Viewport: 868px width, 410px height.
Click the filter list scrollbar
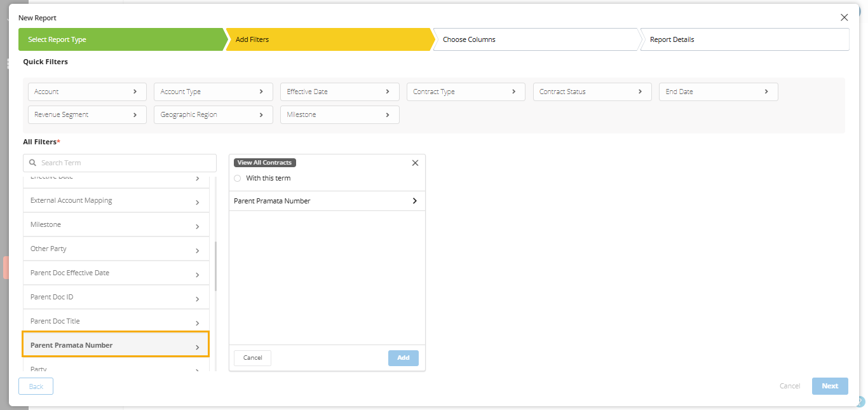[x=216, y=266]
